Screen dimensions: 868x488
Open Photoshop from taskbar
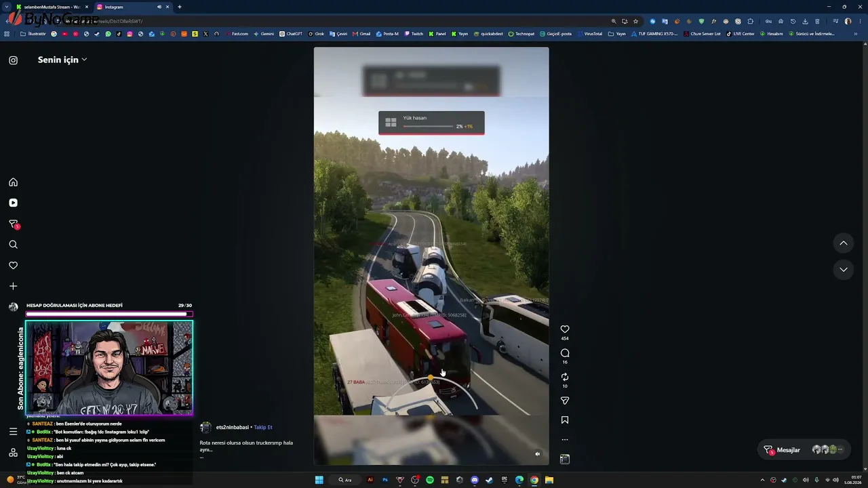click(x=385, y=481)
